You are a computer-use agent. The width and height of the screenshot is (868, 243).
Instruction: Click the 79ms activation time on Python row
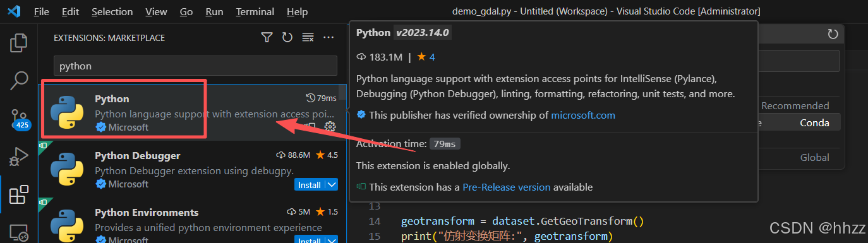(x=321, y=98)
